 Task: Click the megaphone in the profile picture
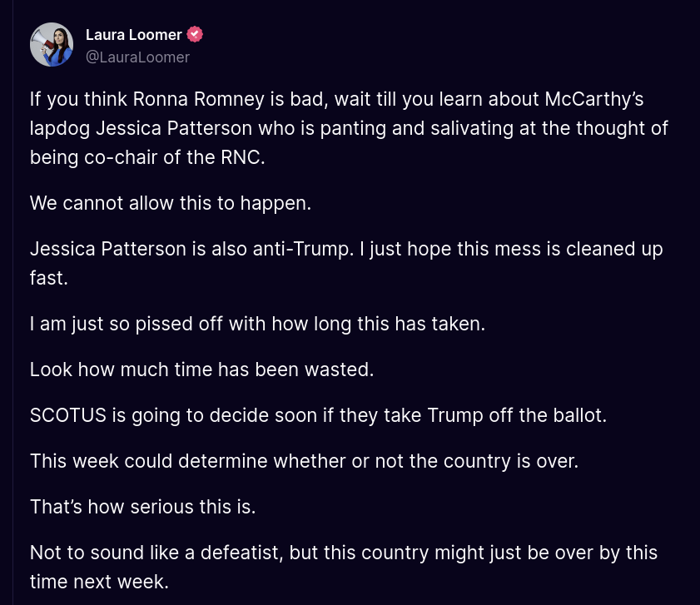(41, 41)
